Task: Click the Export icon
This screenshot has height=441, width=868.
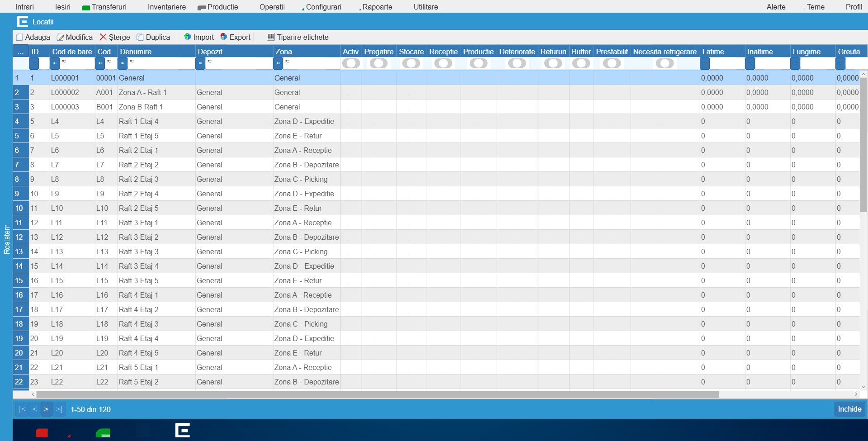Action: pyautogui.click(x=224, y=37)
